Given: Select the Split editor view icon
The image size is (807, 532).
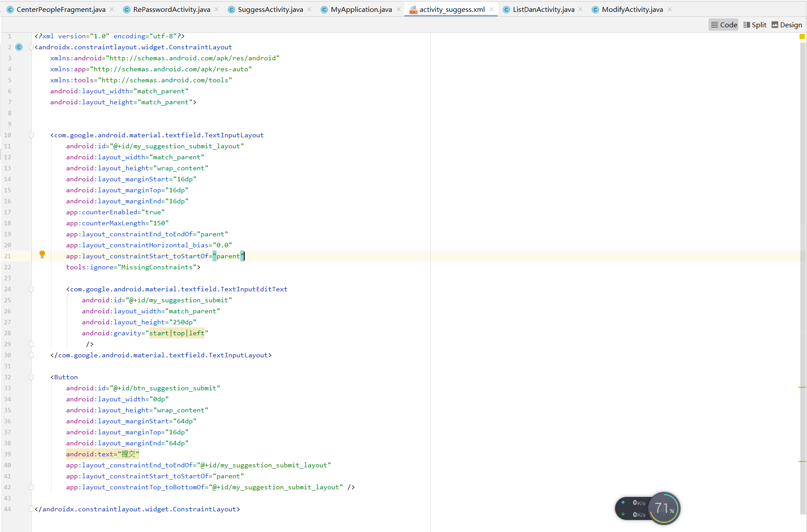Looking at the screenshot, I should tap(755, 25).
